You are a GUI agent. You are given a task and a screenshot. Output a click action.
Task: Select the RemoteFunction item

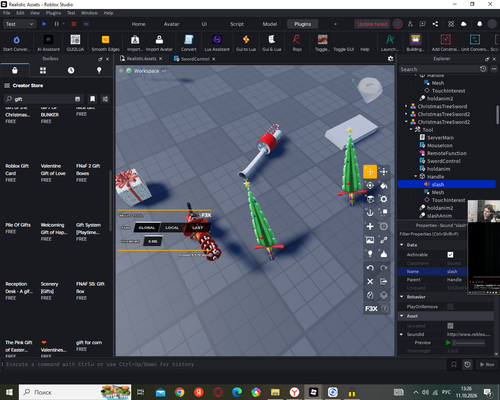coord(447,153)
